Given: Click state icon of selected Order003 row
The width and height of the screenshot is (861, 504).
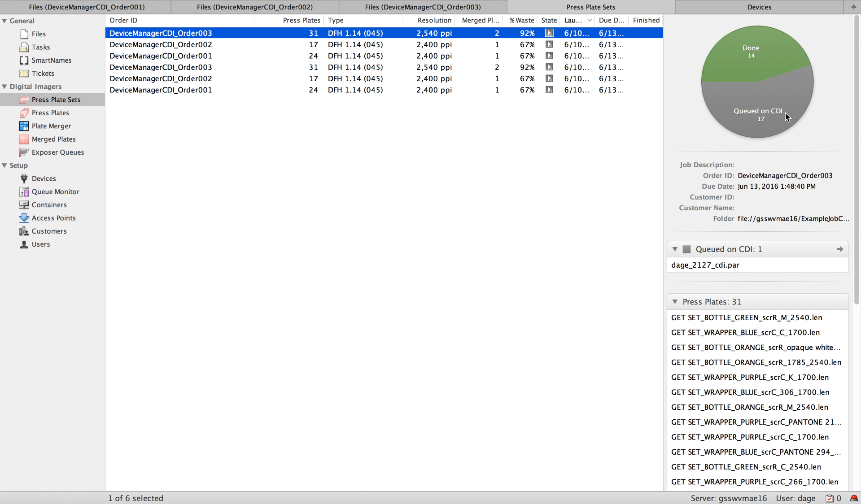Looking at the screenshot, I should tap(549, 33).
